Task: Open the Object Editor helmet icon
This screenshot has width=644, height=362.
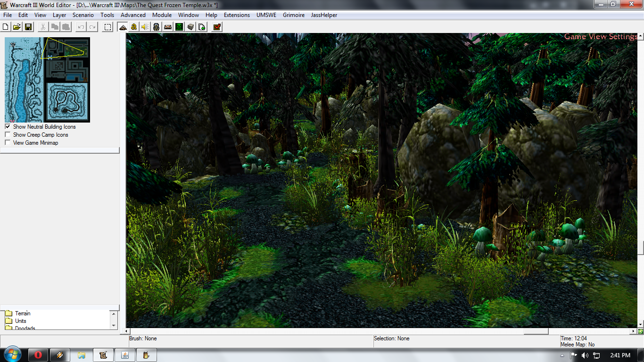Action: click(x=157, y=27)
